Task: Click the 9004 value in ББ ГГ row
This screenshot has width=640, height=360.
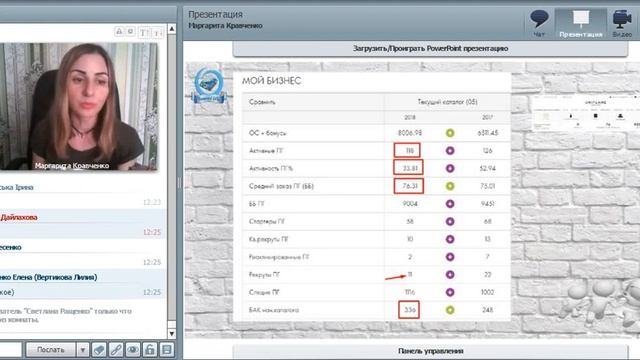Action: coord(410,204)
